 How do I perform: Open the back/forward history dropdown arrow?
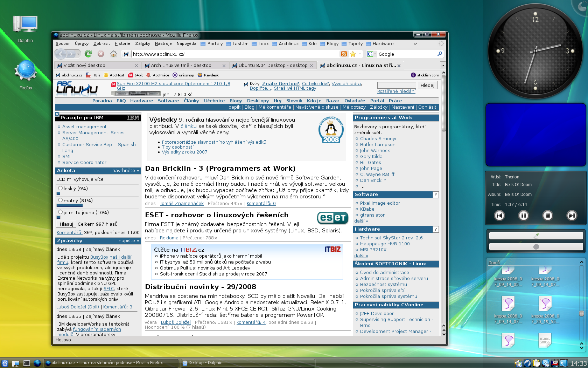click(78, 54)
